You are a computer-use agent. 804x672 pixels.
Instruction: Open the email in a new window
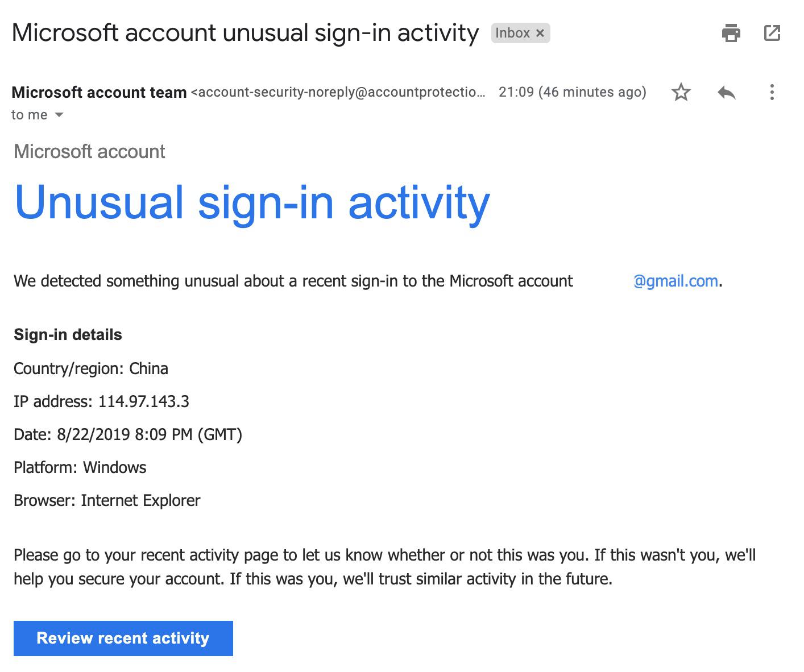point(772,33)
